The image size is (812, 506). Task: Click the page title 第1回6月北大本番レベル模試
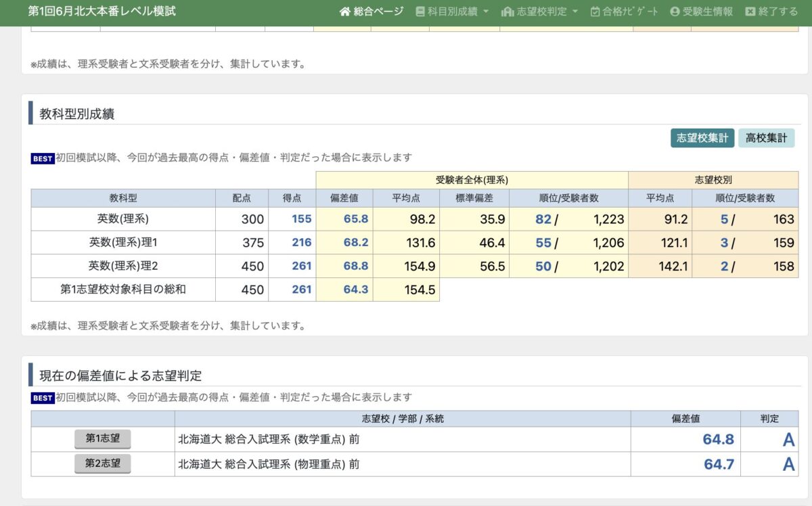101,11
